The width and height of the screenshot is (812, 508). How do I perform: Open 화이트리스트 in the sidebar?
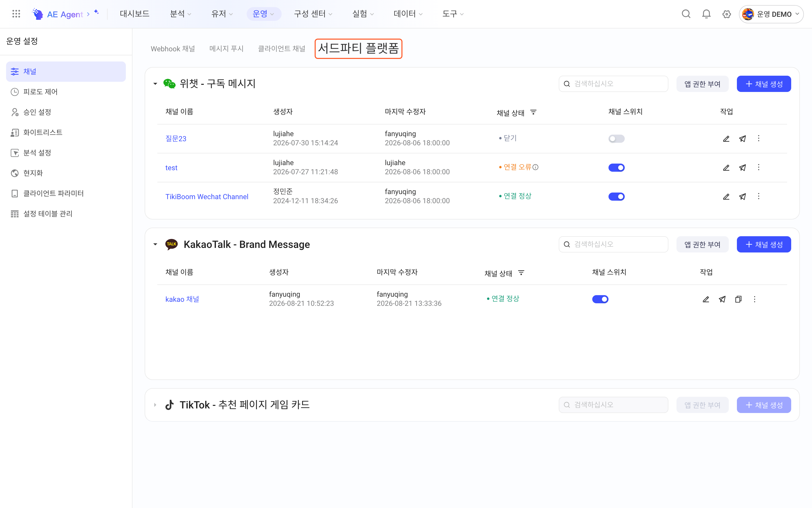[66, 132]
